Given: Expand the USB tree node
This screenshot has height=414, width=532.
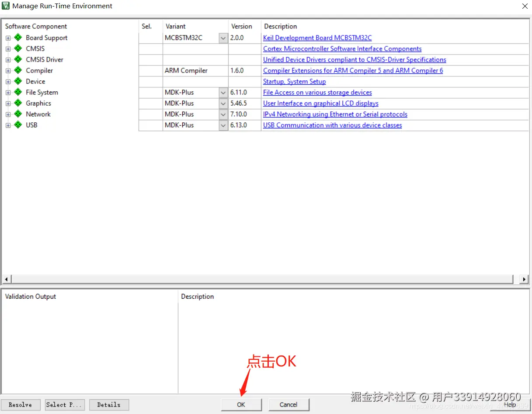Looking at the screenshot, I should pos(8,125).
